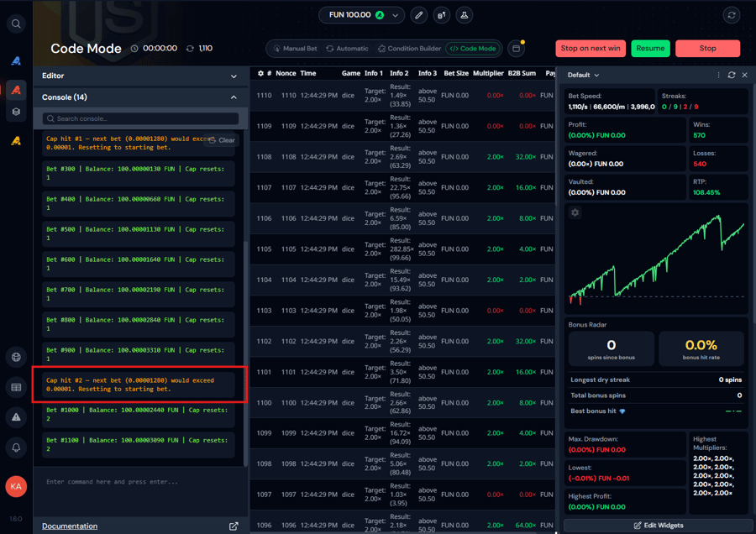Click the 0.0% bonus hit rate card
Screen dimensions: 756x534
point(701,349)
